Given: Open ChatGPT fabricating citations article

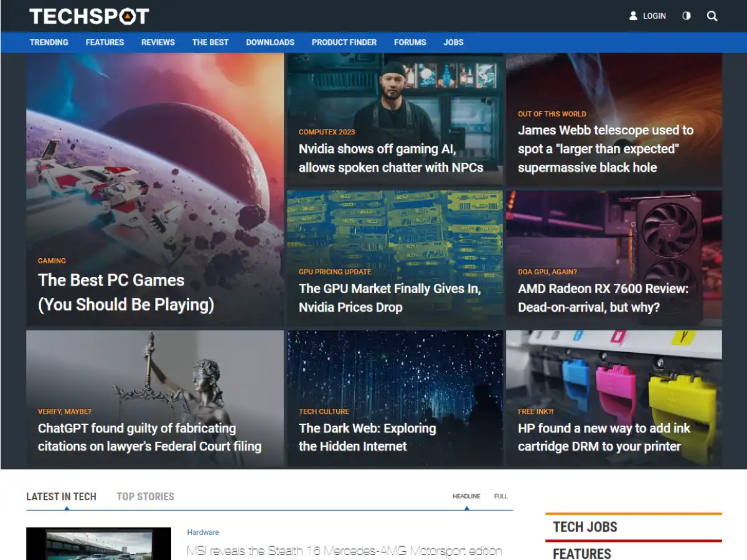Looking at the screenshot, I should click(149, 437).
